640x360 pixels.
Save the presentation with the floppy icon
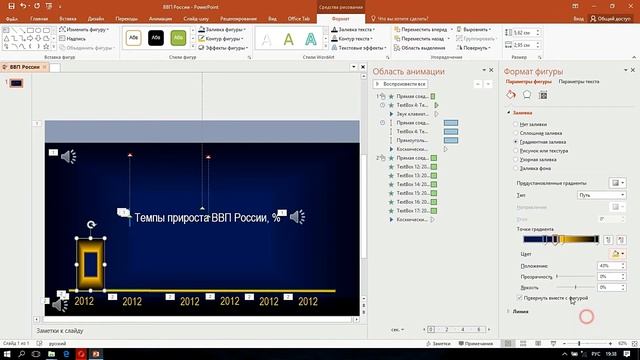pos(11,6)
